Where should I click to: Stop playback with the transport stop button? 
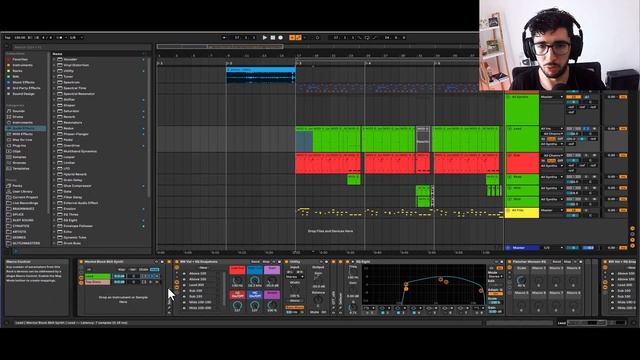[273, 38]
